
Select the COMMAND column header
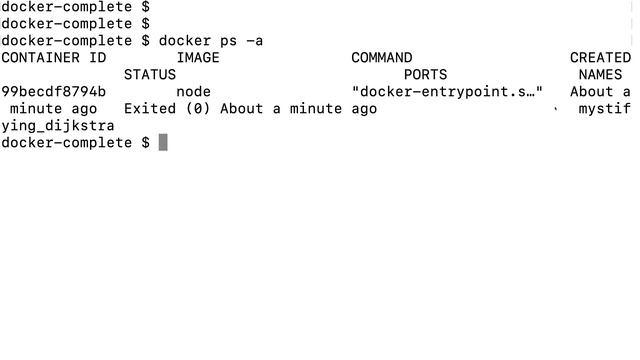click(x=382, y=58)
